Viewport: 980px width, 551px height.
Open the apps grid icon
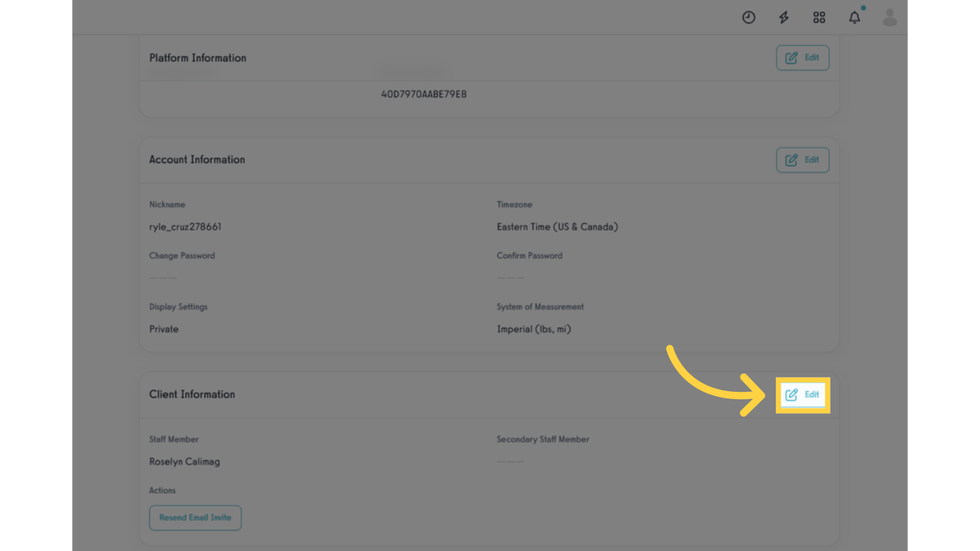pyautogui.click(x=819, y=17)
